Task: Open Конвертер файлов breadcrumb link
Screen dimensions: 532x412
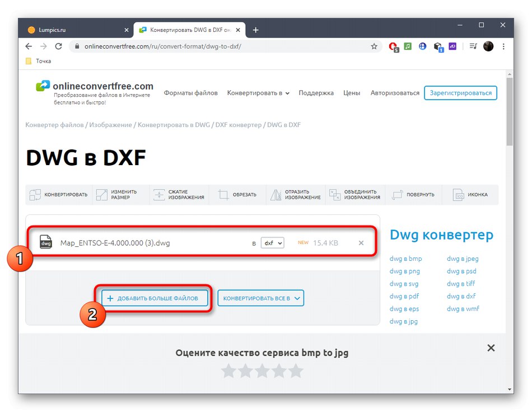Action: click(x=54, y=125)
